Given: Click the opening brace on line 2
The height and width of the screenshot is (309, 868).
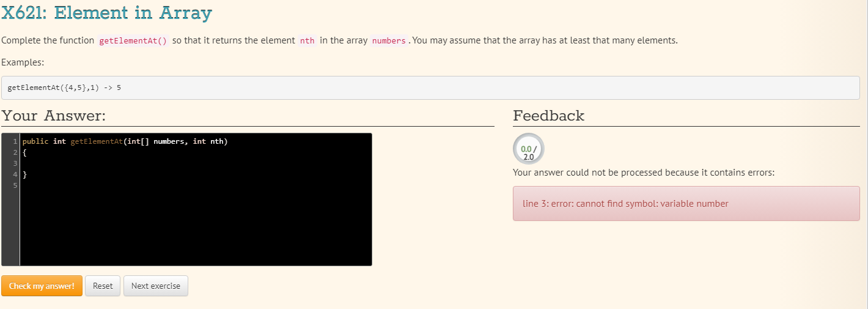Looking at the screenshot, I should (x=24, y=152).
